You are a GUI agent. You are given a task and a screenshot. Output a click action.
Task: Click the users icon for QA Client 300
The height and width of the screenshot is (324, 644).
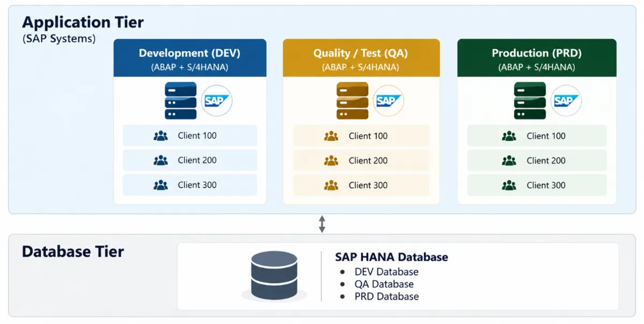click(331, 185)
